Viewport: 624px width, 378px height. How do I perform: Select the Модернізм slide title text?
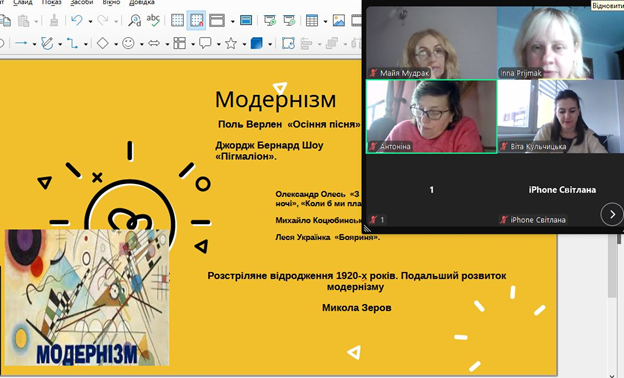point(275,99)
